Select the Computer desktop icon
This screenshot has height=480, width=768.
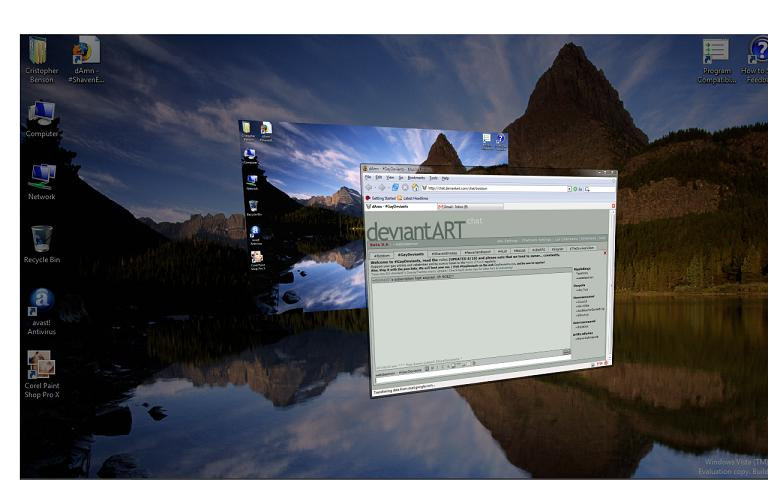coord(42,119)
